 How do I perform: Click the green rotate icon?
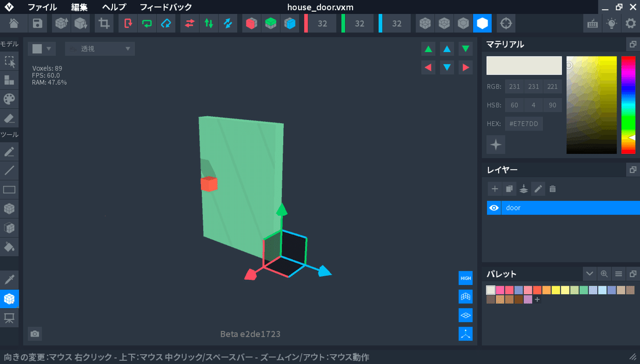coord(147,23)
